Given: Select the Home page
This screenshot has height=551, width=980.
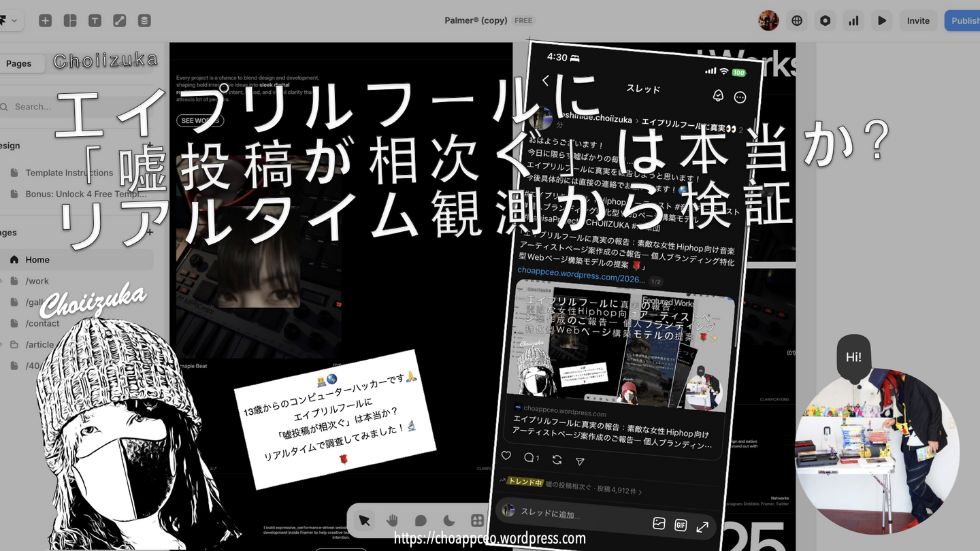Looking at the screenshot, I should 37,260.
